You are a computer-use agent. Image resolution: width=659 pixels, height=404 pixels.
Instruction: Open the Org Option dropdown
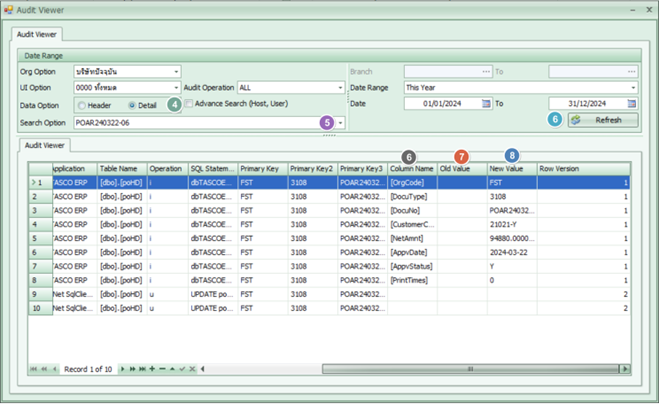tap(176, 72)
